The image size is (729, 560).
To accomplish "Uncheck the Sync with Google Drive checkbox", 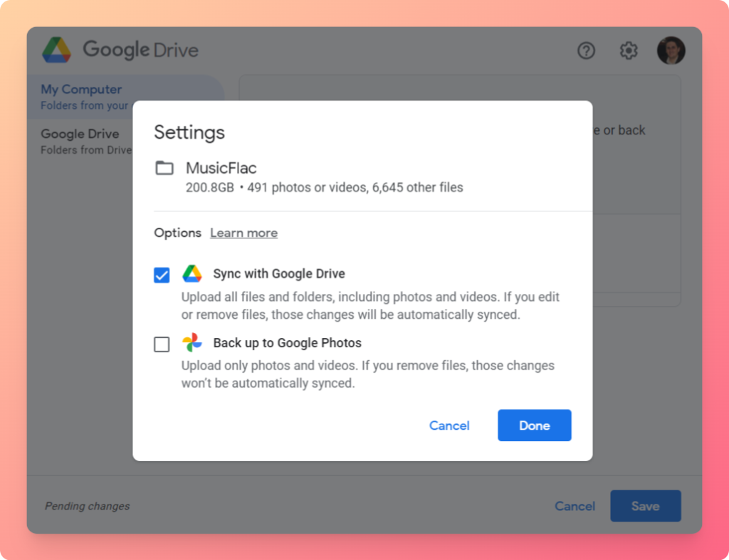I will coord(162,275).
